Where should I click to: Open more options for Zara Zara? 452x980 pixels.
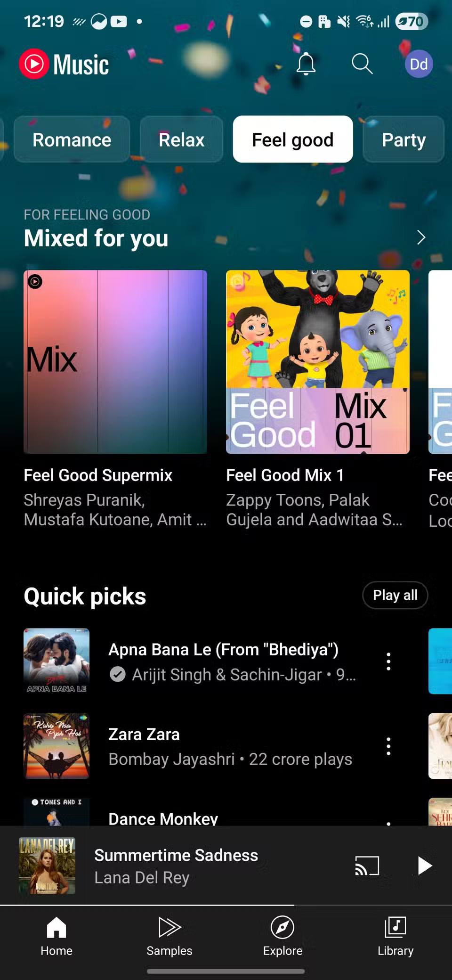tap(388, 746)
